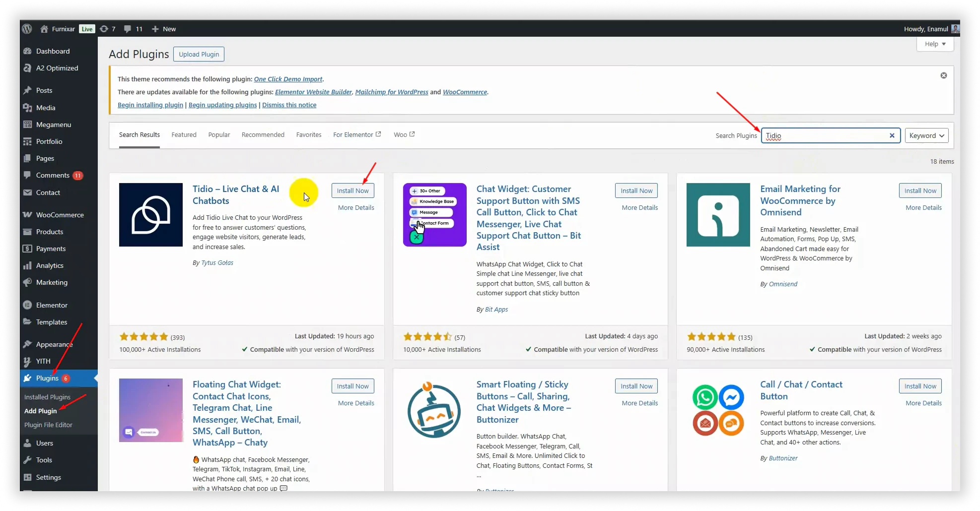Install the Call / Chat / Contact Button plugin
This screenshot has width=980, height=511.
coord(920,386)
